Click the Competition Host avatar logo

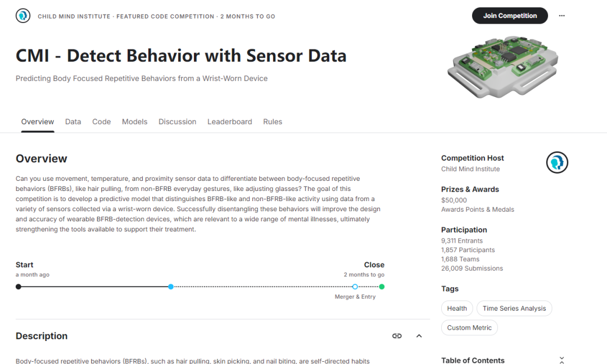pyautogui.click(x=557, y=162)
